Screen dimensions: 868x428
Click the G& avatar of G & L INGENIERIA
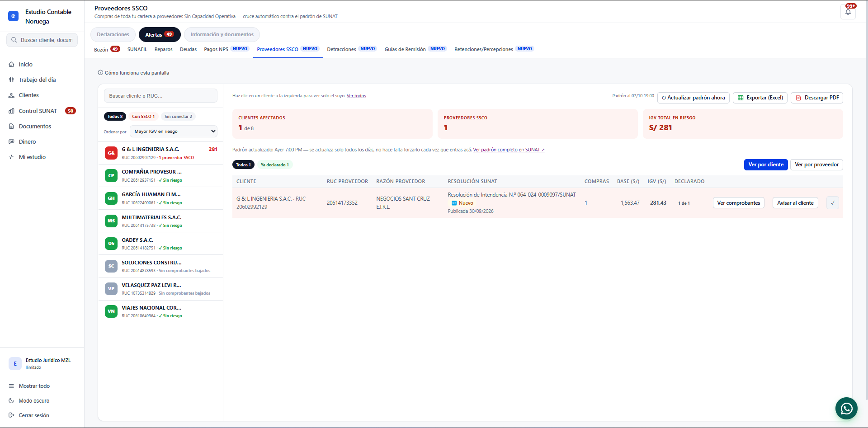111,153
